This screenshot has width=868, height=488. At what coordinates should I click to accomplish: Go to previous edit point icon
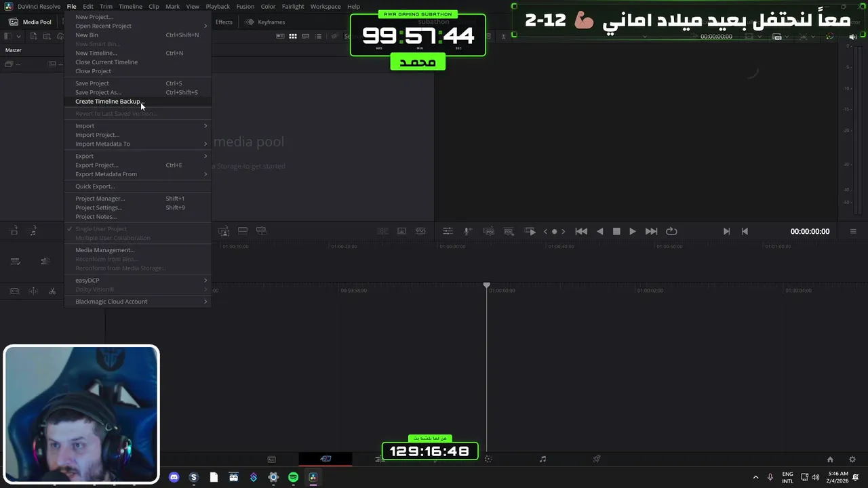(745, 231)
